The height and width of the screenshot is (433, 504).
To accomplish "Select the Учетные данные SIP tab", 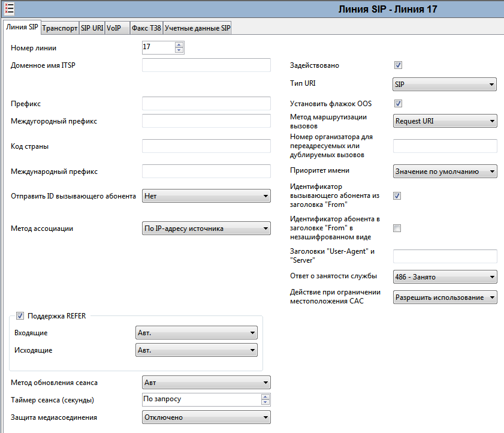I will [197, 28].
